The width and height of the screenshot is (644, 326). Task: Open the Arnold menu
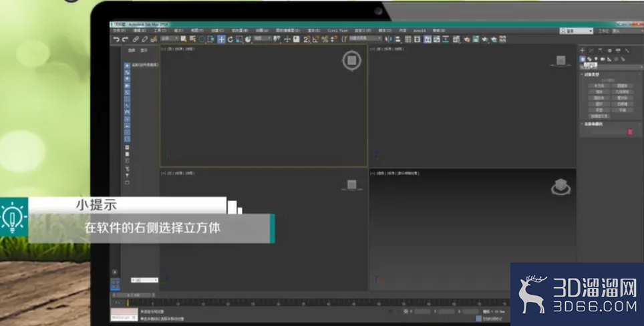coord(419,30)
